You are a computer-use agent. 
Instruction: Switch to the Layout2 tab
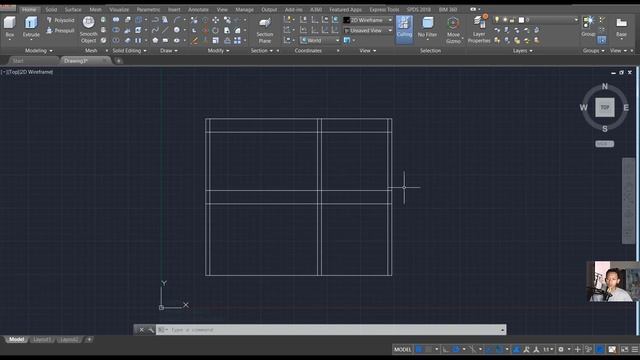point(68,340)
